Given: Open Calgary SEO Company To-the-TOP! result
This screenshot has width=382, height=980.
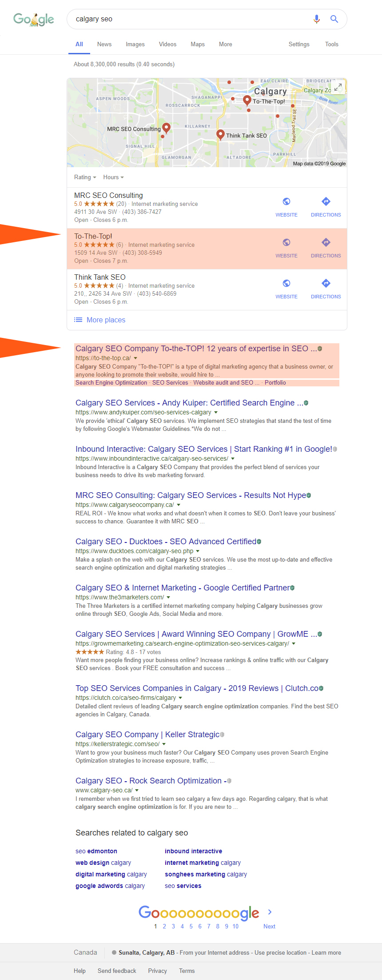Looking at the screenshot, I should coord(196,349).
